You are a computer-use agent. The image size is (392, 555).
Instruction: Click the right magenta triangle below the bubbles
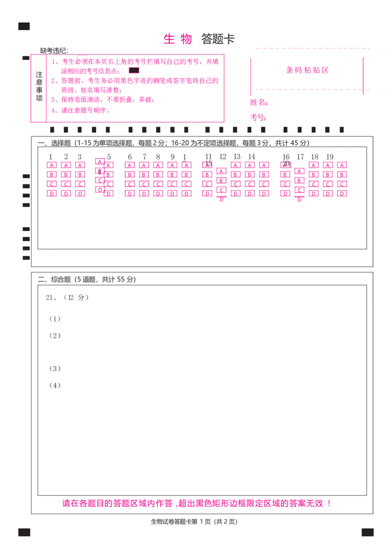tap(299, 199)
